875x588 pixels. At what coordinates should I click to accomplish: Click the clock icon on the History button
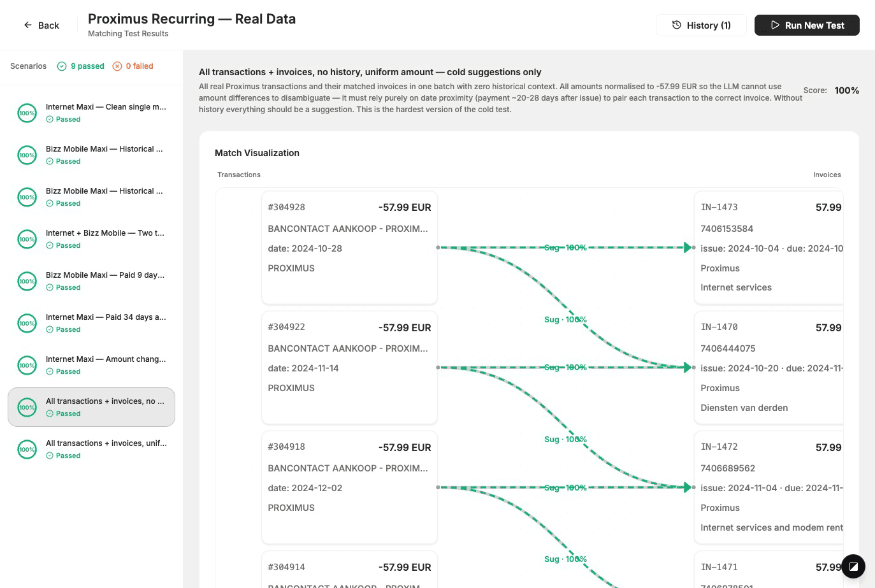(676, 25)
